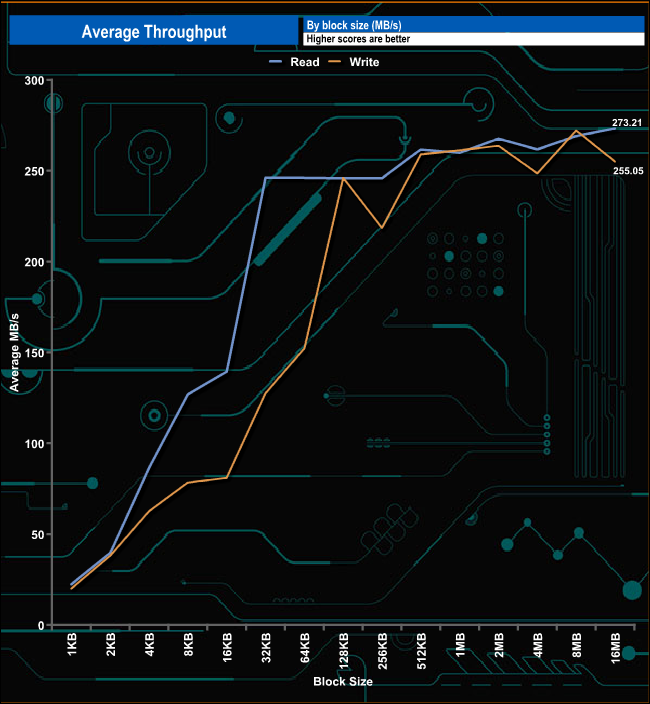Click the 4MB x-axis label
This screenshot has height=704, width=650.
(538, 645)
